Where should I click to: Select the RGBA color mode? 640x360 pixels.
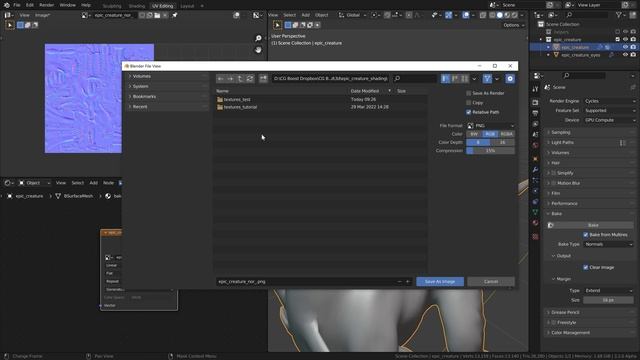[507, 134]
